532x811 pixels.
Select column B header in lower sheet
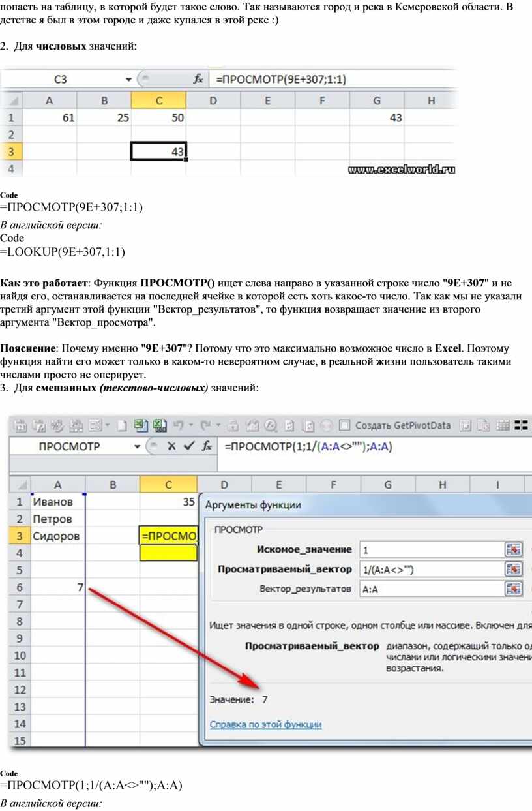(x=113, y=484)
